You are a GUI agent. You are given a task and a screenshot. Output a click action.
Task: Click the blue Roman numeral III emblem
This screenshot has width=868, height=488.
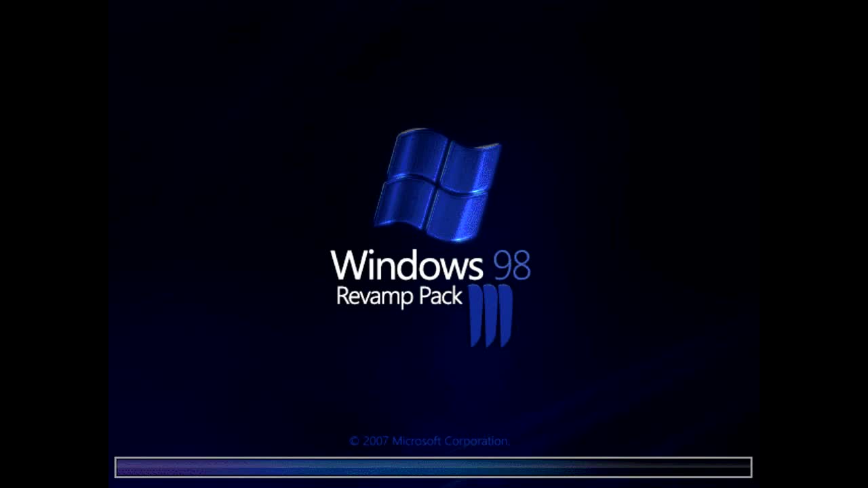point(491,316)
